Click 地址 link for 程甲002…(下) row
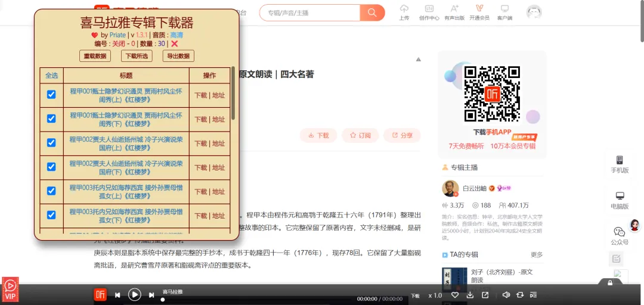Viewport: 644px width, 305px height. point(218,167)
